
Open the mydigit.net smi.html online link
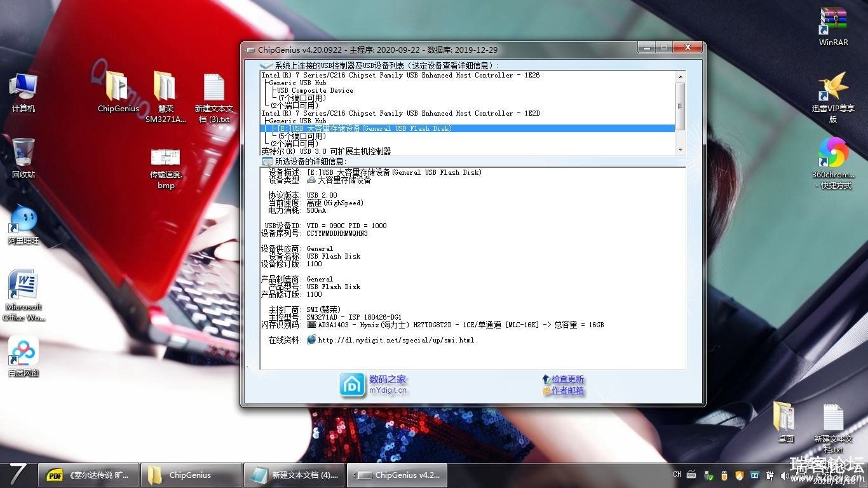point(396,340)
